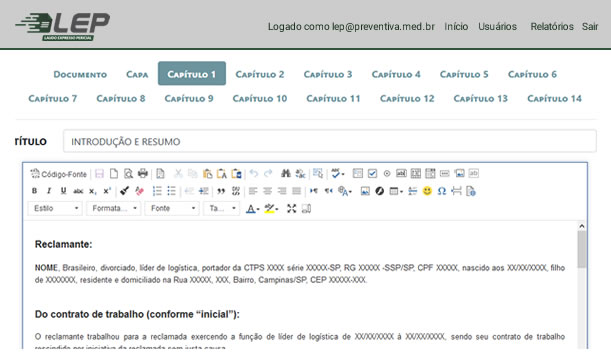Click the copy formatting brush icon
The image size is (611, 364).
tap(124, 191)
